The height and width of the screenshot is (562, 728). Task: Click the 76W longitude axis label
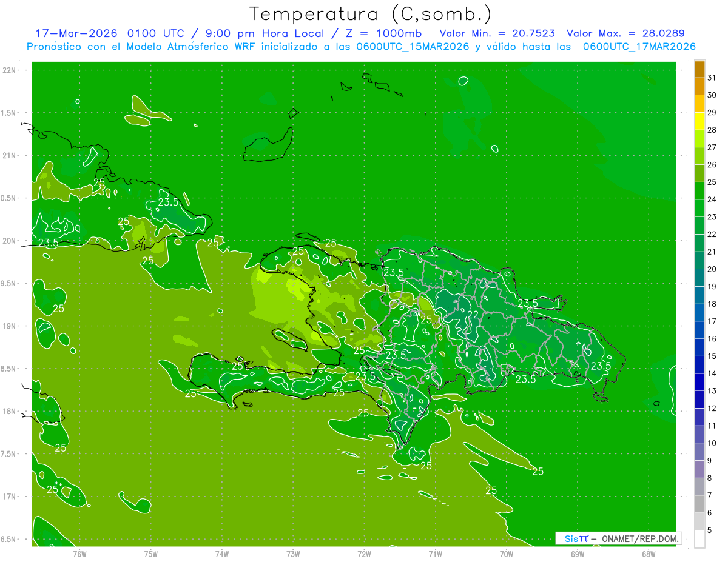(79, 554)
